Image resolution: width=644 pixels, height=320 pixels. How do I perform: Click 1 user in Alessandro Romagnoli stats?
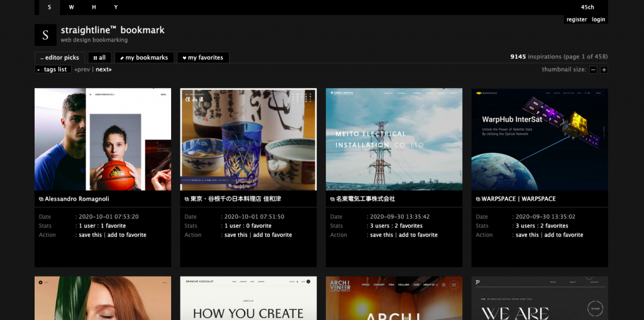coord(87,226)
